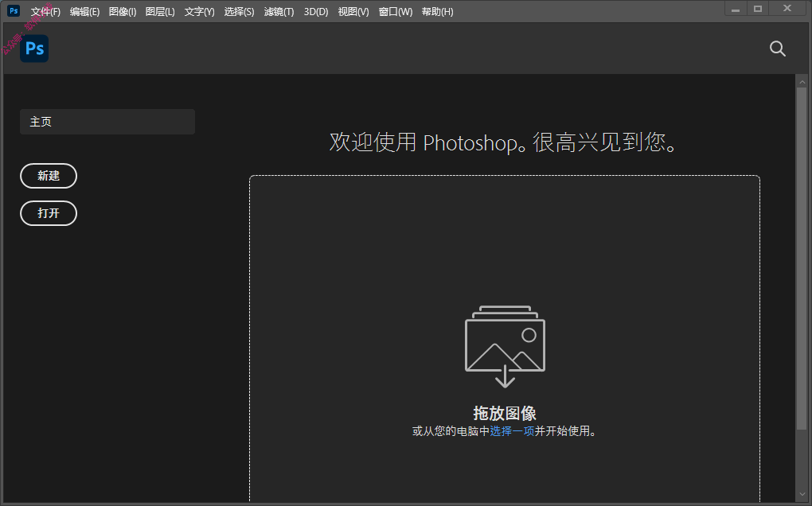812x506 pixels.
Task: Click the 拖放图像 heading text
Action: click(x=505, y=413)
